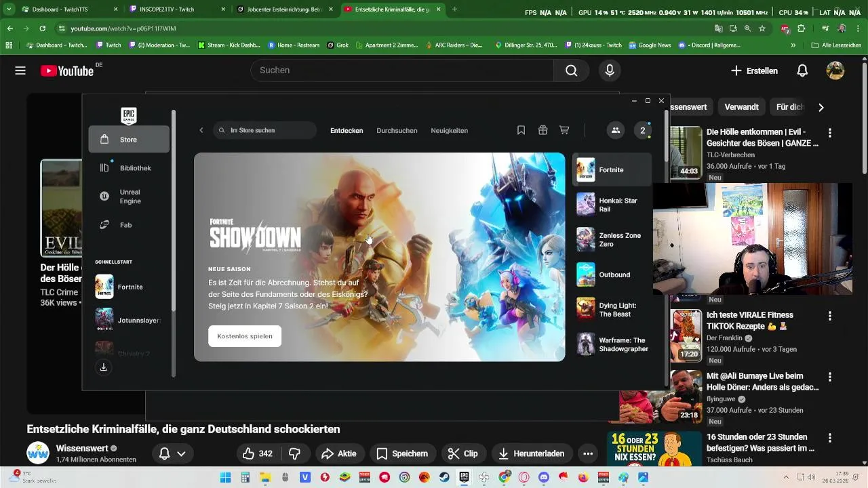Open Chrome tab search dropdown arrow

click(9, 9)
